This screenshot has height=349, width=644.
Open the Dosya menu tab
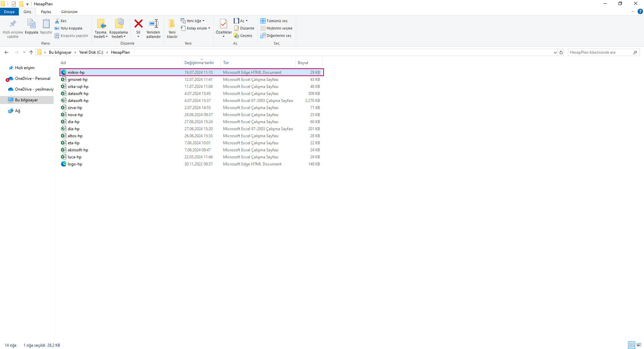[x=9, y=12]
